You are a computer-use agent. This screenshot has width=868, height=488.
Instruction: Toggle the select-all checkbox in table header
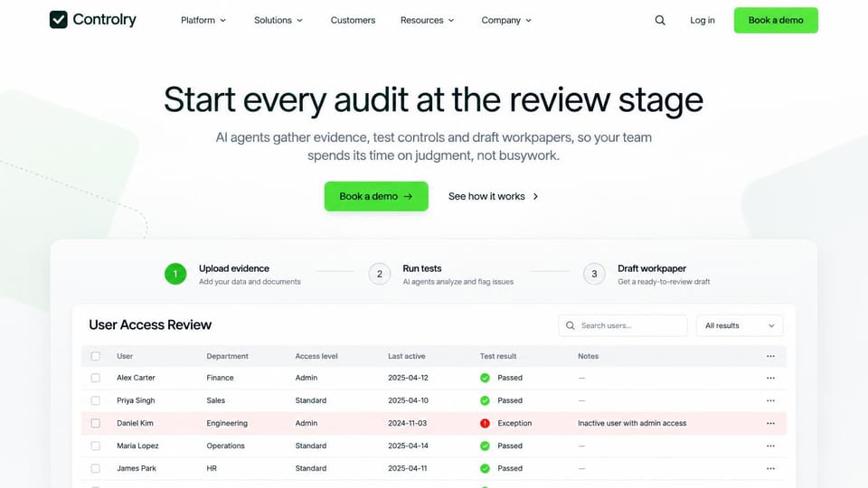[96, 356]
